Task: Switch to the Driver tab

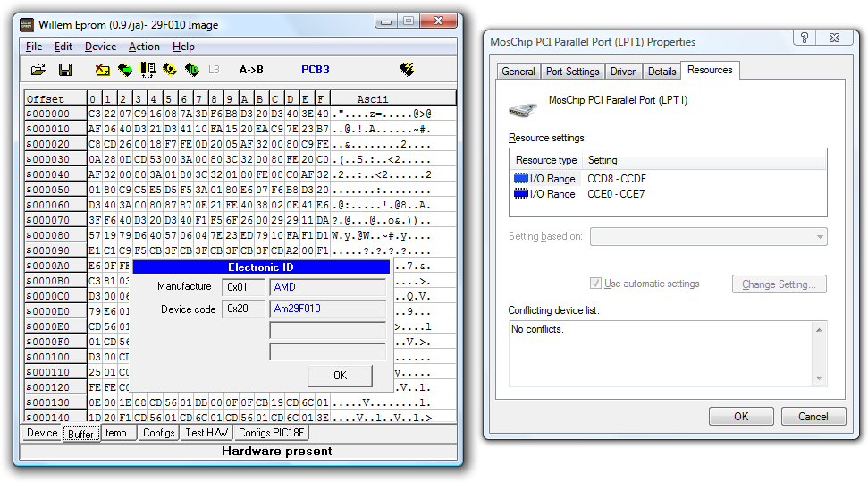Action: pos(623,72)
